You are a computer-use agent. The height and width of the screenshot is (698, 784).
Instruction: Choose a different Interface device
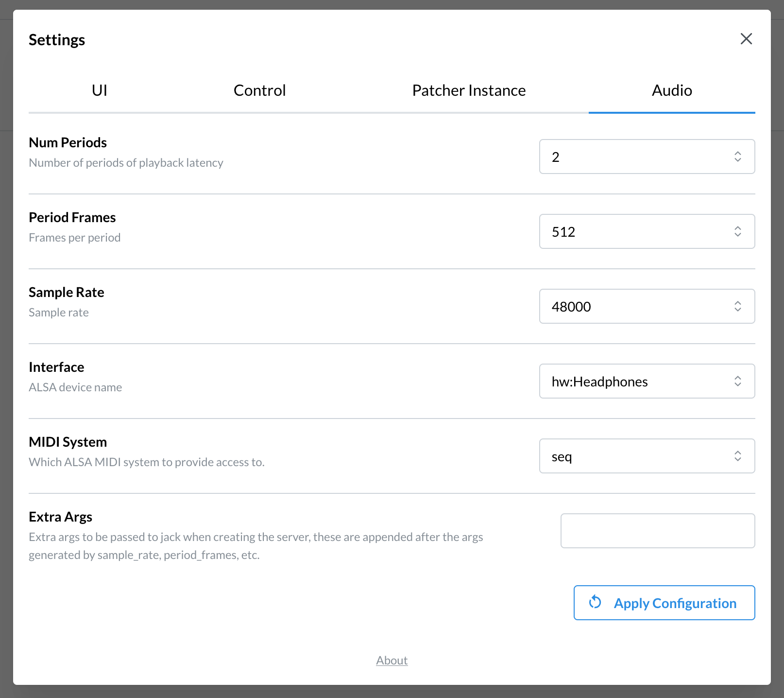647,381
